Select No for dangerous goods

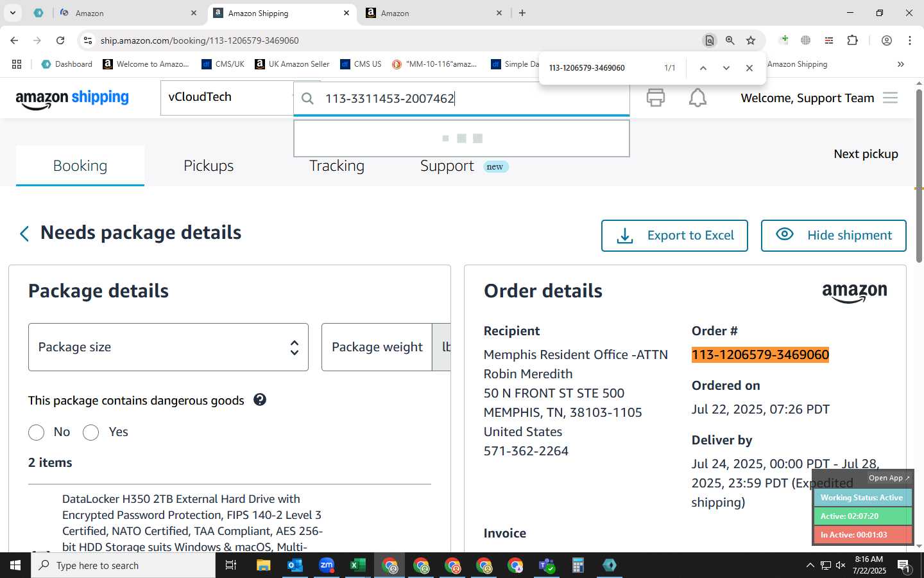click(x=37, y=432)
